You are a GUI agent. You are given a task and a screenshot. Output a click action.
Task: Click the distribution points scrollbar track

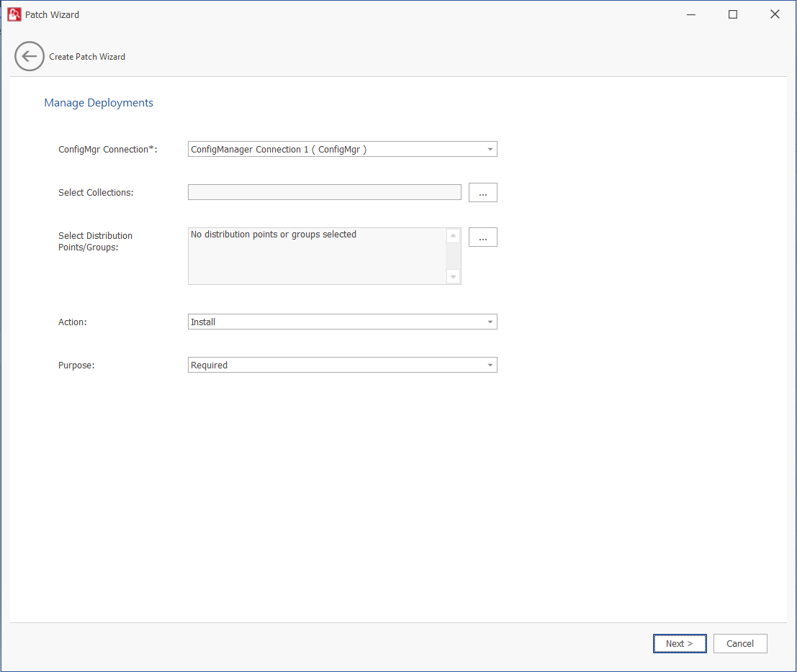(453, 256)
